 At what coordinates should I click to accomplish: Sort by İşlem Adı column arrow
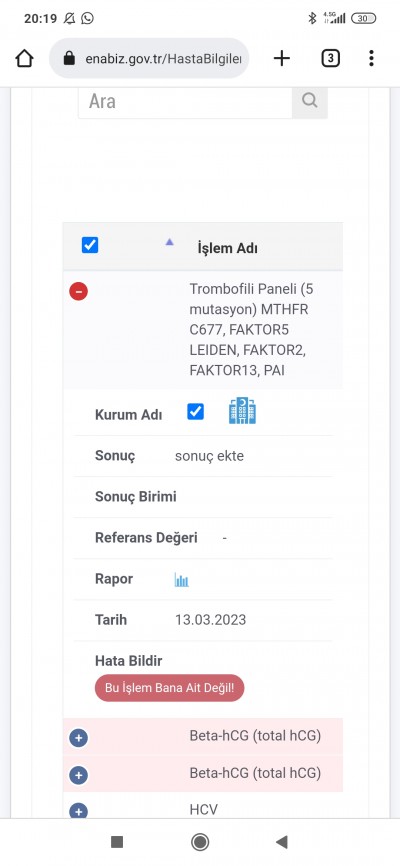click(170, 242)
